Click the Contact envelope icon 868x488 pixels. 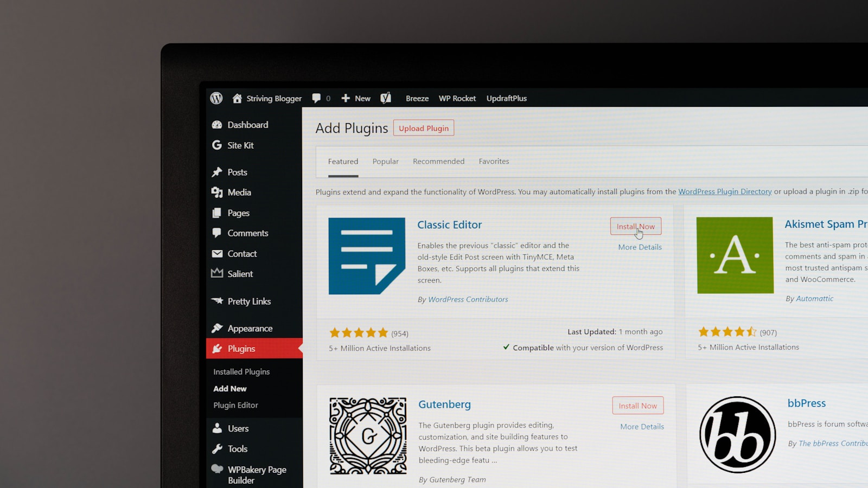[x=217, y=254]
